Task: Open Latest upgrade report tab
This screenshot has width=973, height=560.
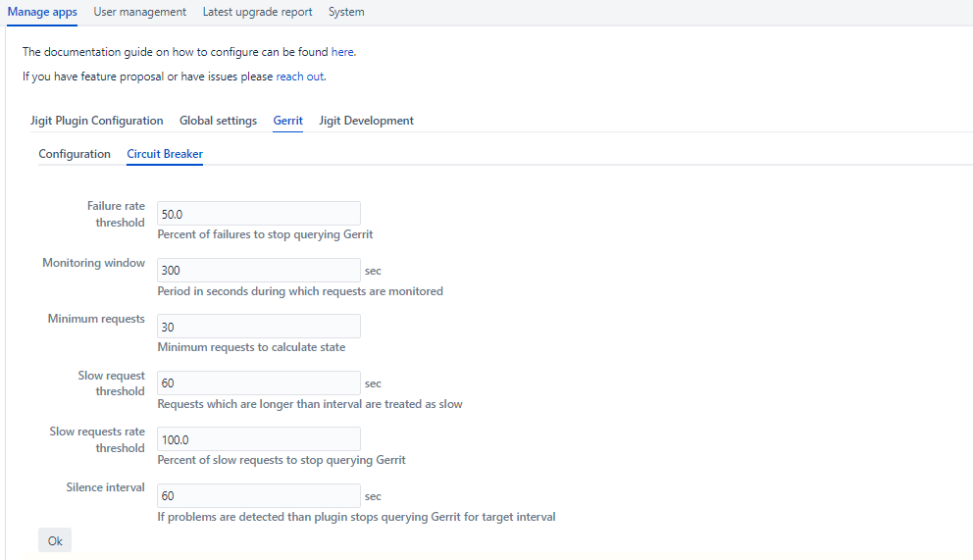Action: pyautogui.click(x=257, y=12)
